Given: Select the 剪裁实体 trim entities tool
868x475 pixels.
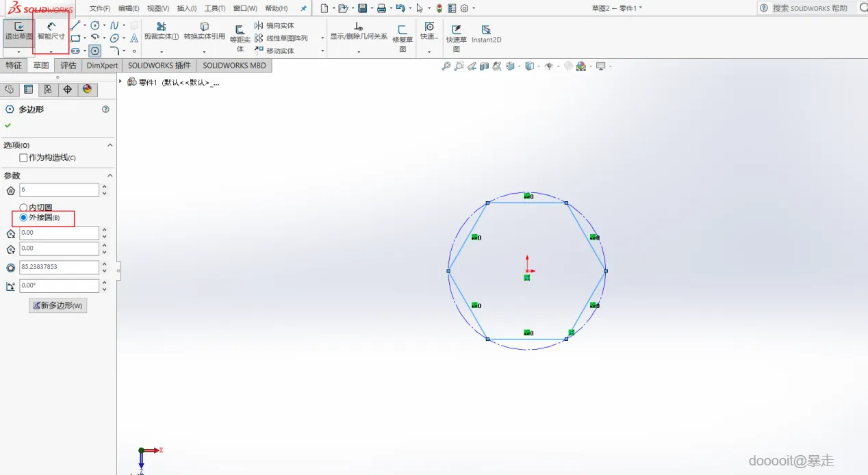Looking at the screenshot, I should (162, 30).
